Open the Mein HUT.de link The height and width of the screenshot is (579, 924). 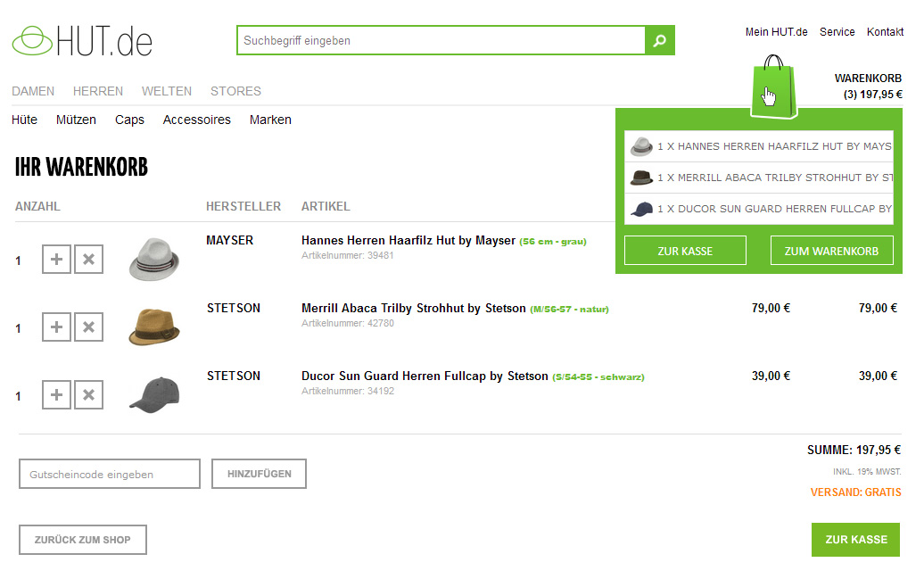776,32
